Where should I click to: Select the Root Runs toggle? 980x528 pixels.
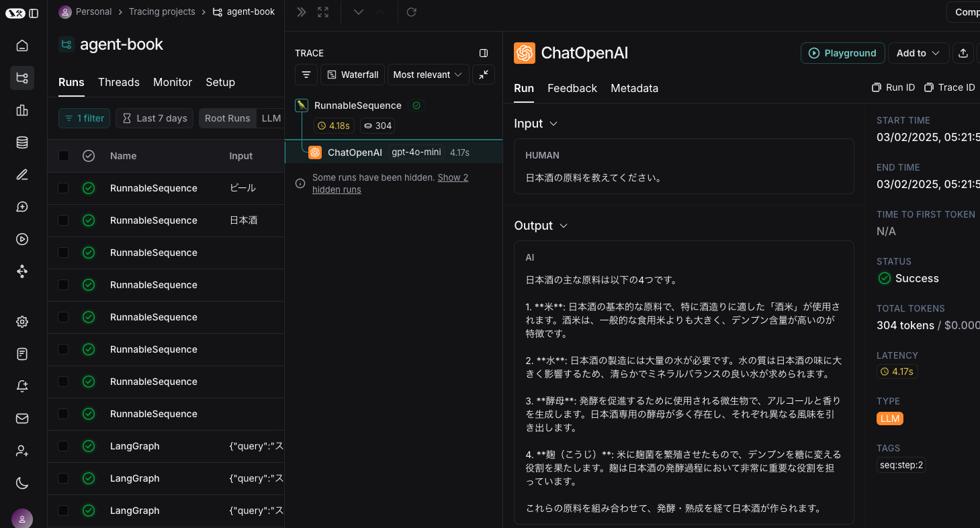pos(228,118)
